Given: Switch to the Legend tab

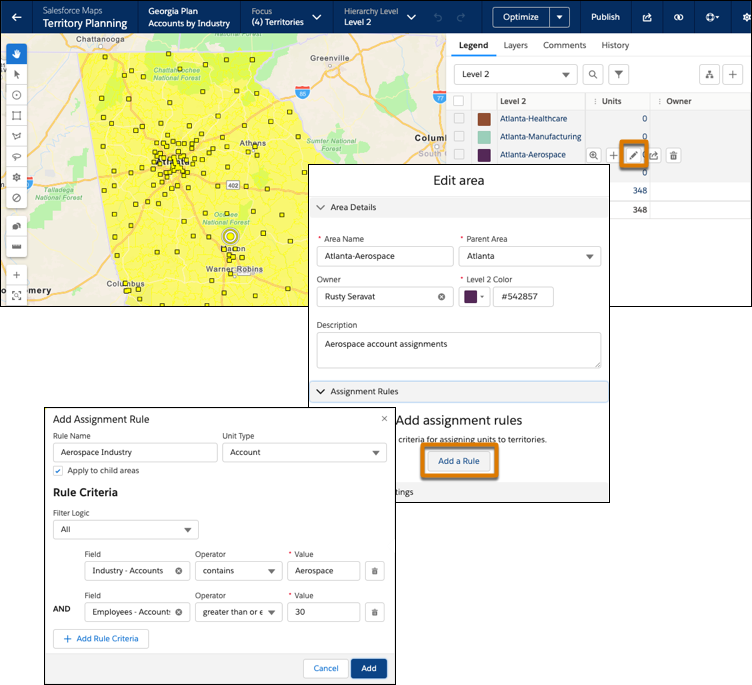Looking at the screenshot, I should (473, 45).
